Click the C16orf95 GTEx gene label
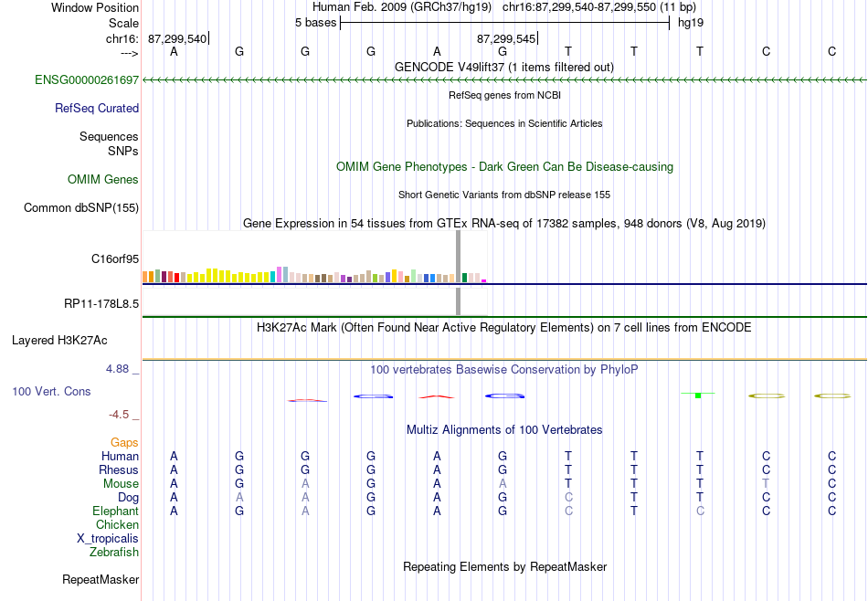 click(x=115, y=259)
